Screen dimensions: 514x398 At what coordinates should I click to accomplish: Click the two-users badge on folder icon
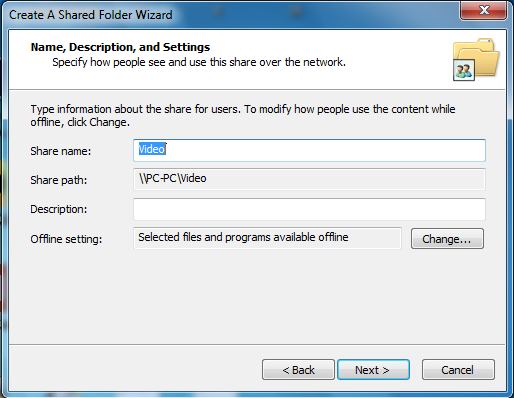point(464,70)
